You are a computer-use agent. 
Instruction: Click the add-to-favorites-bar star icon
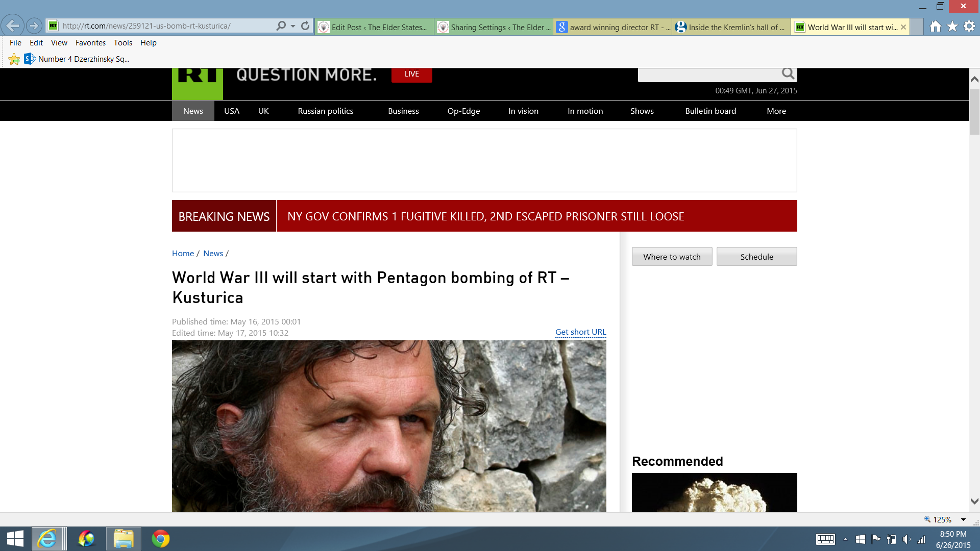(14, 59)
